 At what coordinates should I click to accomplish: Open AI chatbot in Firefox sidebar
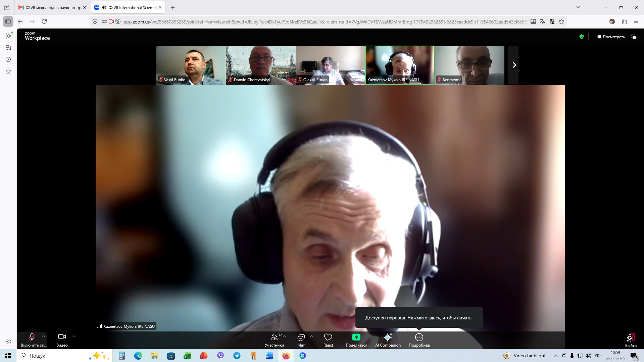pyautogui.click(x=8, y=36)
